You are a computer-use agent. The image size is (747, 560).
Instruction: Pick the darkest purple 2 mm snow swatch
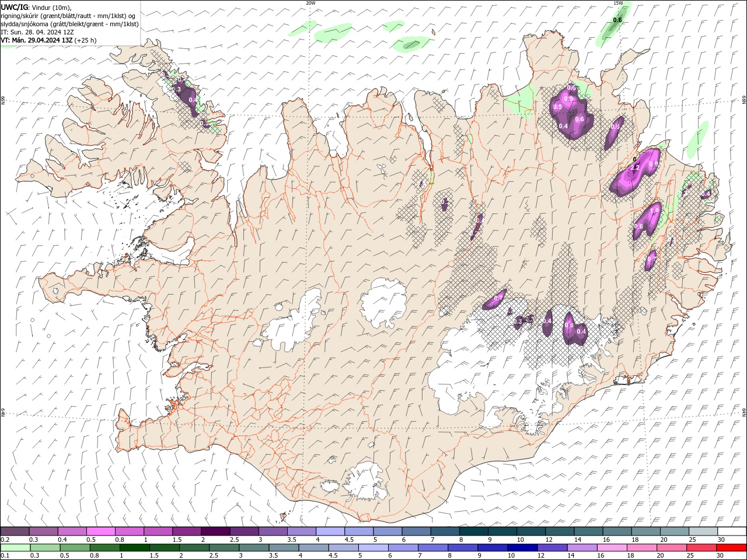pyautogui.click(x=215, y=531)
